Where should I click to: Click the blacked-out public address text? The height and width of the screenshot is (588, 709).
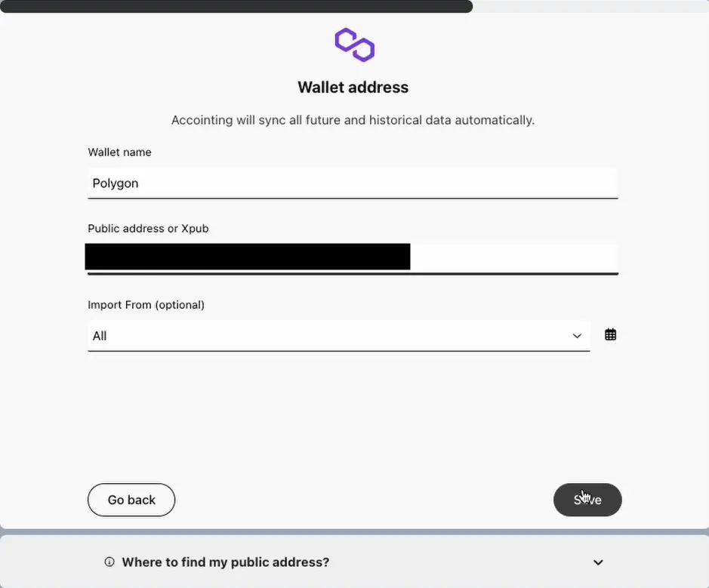[x=248, y=257]
